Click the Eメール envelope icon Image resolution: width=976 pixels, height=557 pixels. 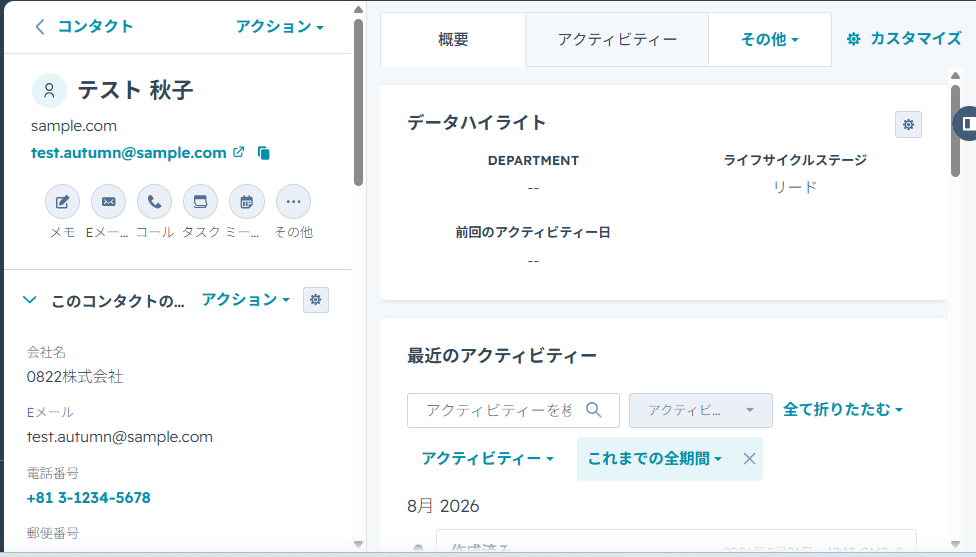tap(108, 202)
